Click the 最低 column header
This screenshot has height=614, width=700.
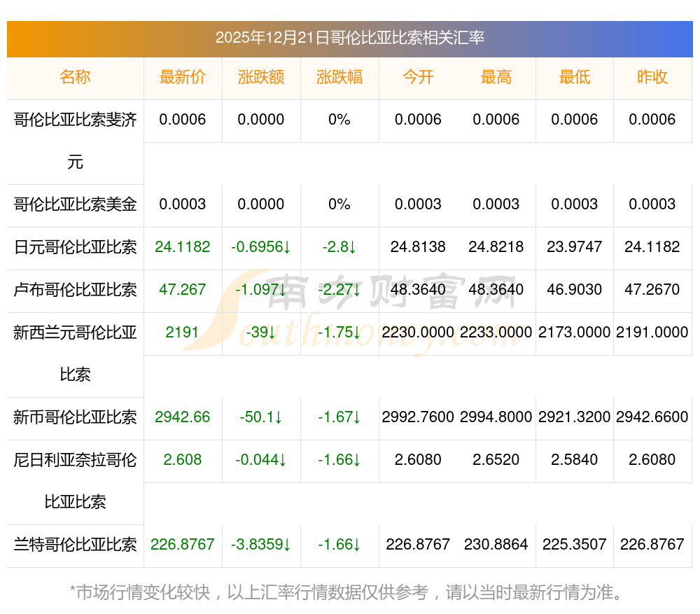(x=575, y=78)
